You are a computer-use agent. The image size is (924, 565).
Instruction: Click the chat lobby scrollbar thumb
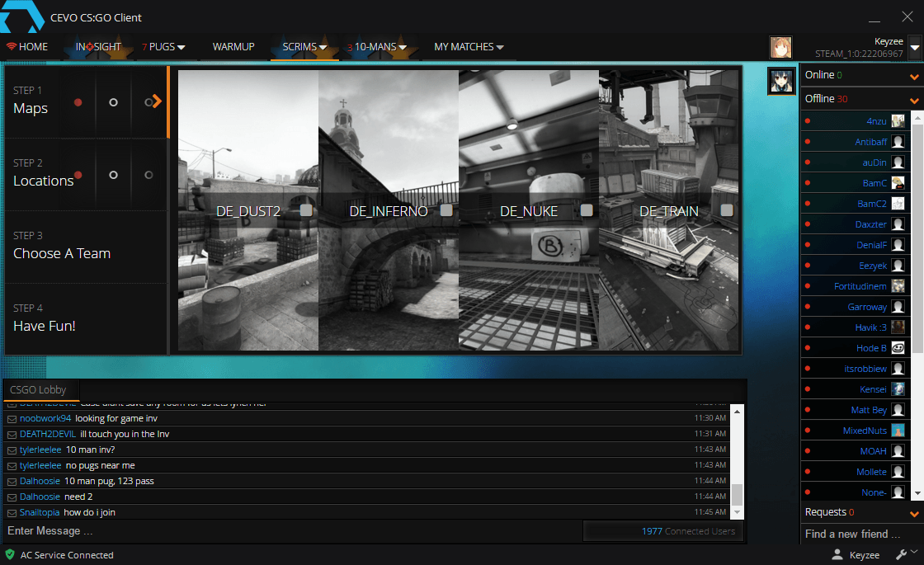(737, 494)
